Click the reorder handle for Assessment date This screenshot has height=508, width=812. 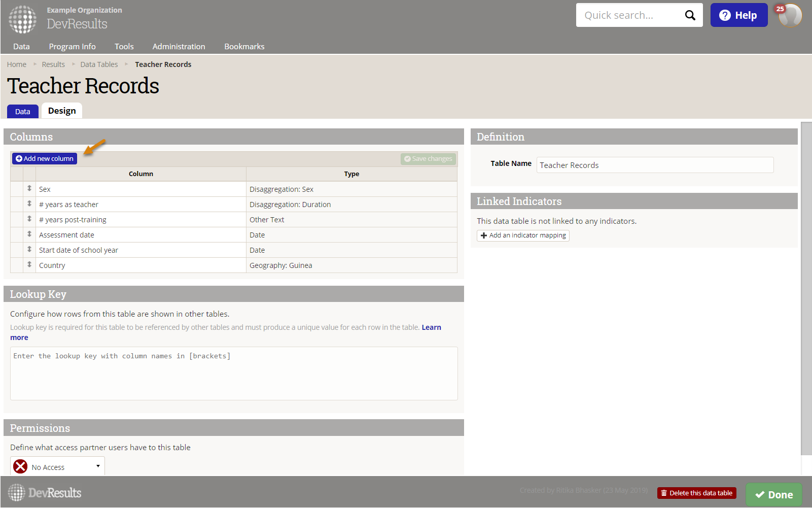[x=29, y=234]
